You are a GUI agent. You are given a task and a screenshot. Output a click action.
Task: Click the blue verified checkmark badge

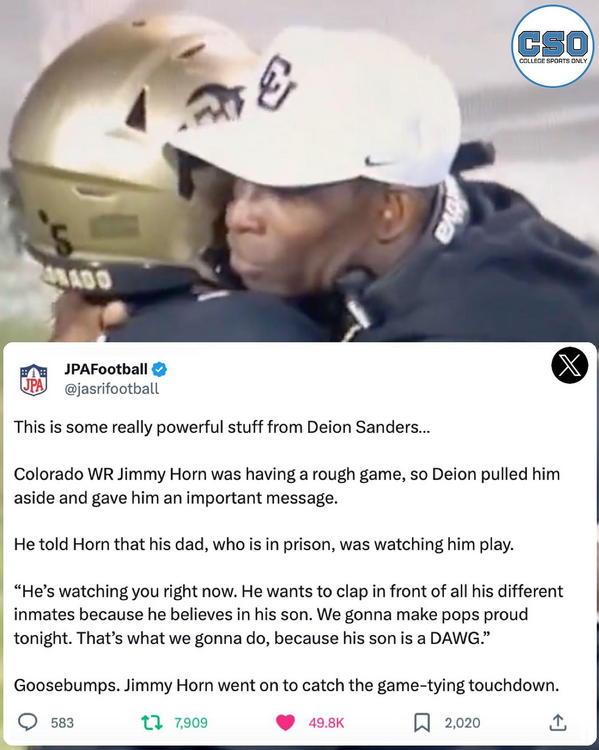click(159, 369)
